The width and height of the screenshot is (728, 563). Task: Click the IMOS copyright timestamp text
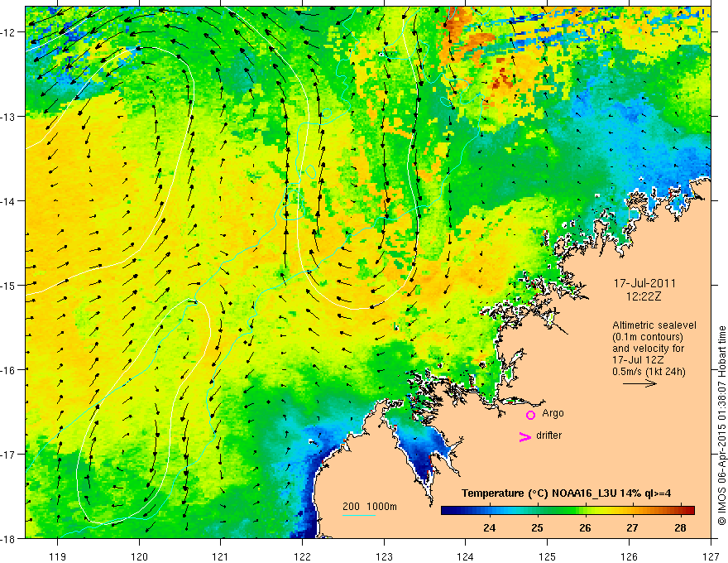click(x=722, y=426)
